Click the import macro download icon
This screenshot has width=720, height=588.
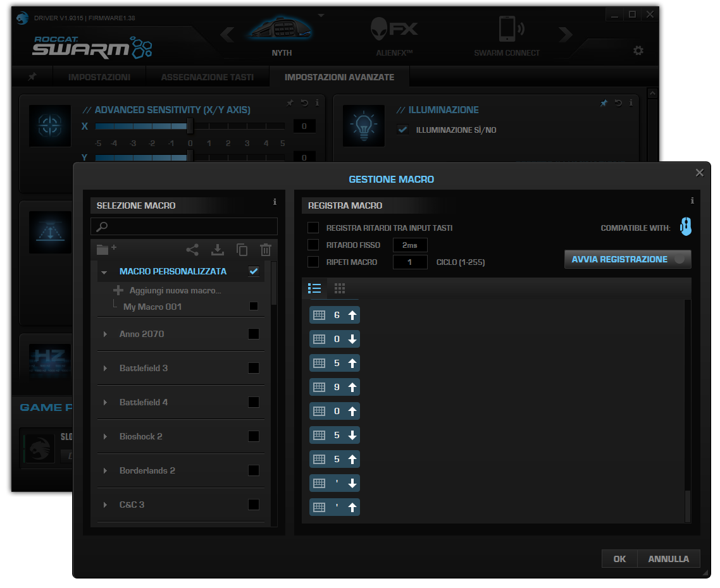click(217, 250)
